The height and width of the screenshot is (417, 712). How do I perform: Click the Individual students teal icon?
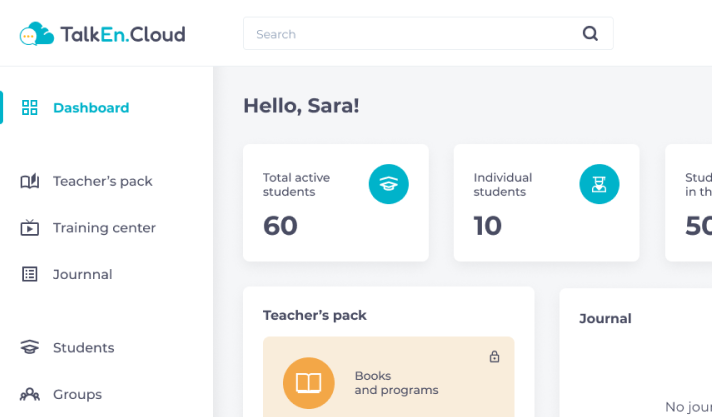point(599,184)
